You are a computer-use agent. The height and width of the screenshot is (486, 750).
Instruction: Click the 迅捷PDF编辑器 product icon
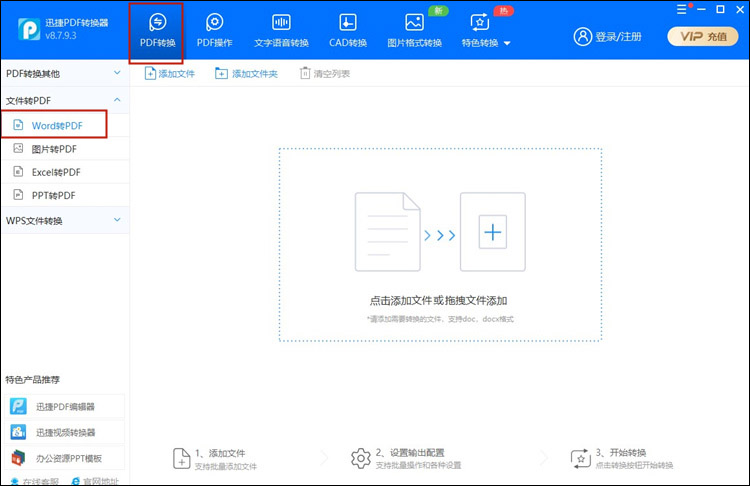point(19,407)
